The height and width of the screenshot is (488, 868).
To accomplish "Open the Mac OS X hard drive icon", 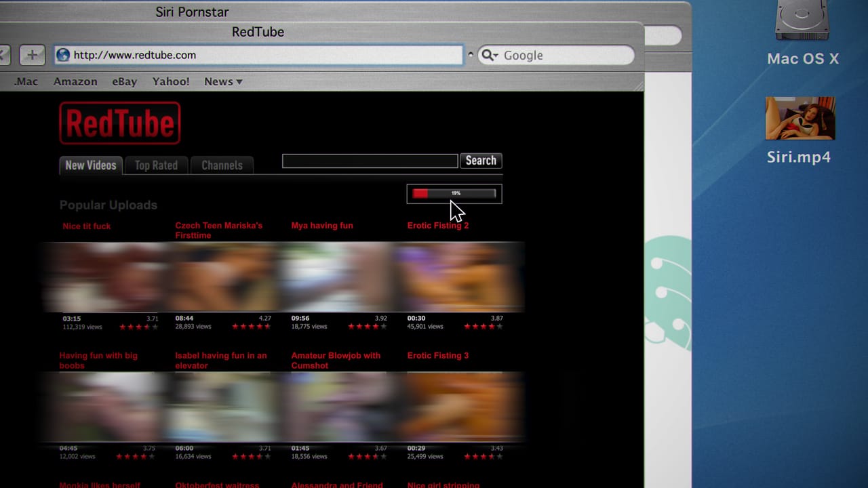I will tap(802, 20).
